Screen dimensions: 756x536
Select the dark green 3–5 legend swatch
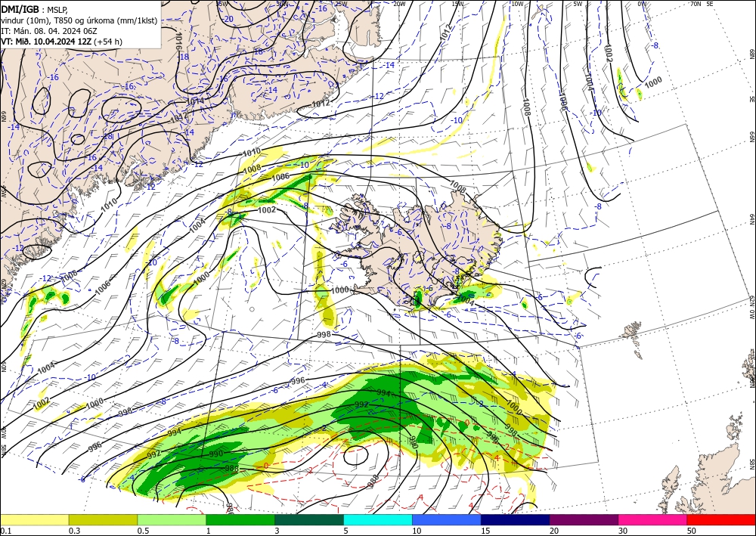(309, 519)
